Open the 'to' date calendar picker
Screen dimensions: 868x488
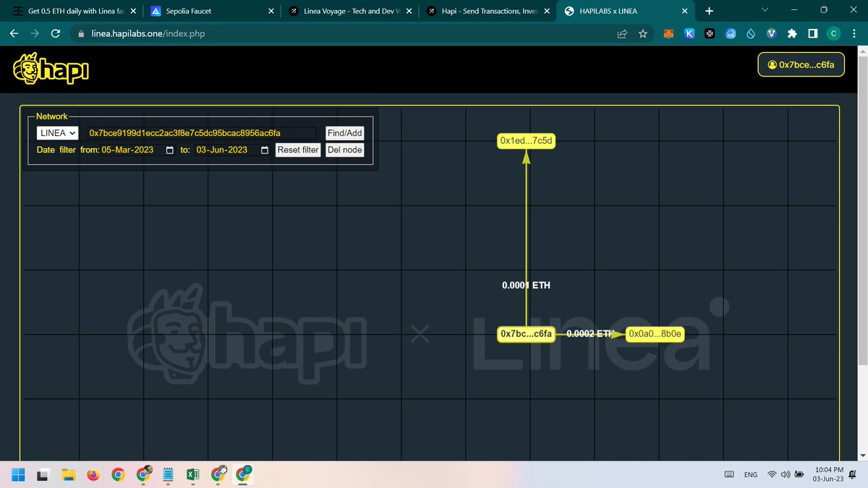coord(265,150)
